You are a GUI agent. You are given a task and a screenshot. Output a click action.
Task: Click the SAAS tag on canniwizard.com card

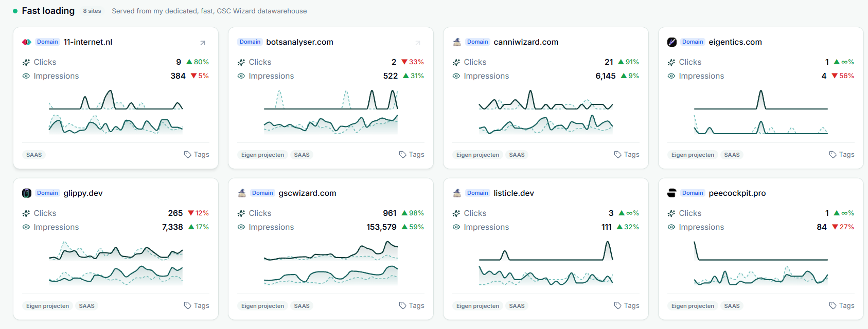[517, 155]
